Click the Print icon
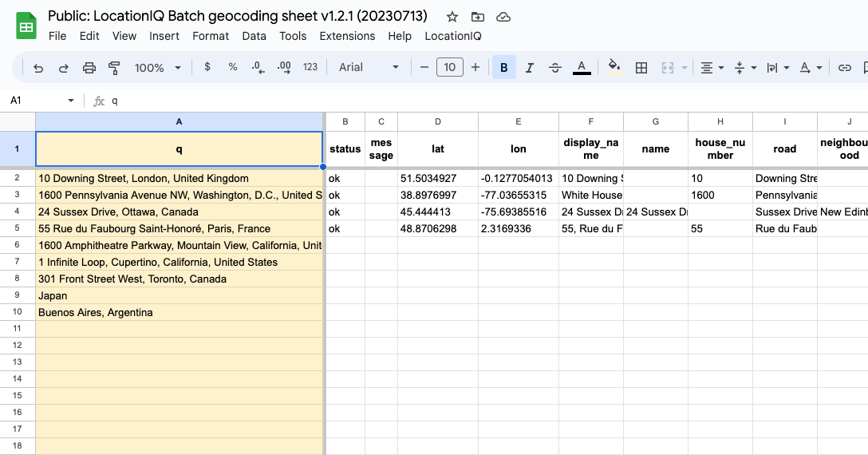Viewport: 868px width, 455px height. 89,68
